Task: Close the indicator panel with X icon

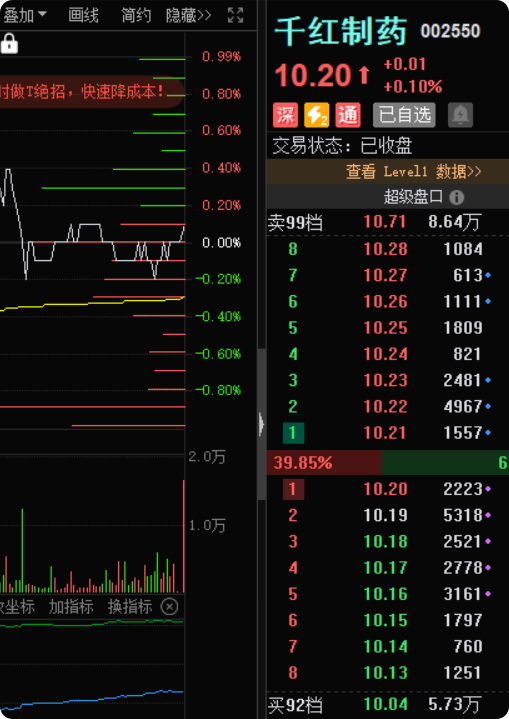Action: tap(169, 607)
